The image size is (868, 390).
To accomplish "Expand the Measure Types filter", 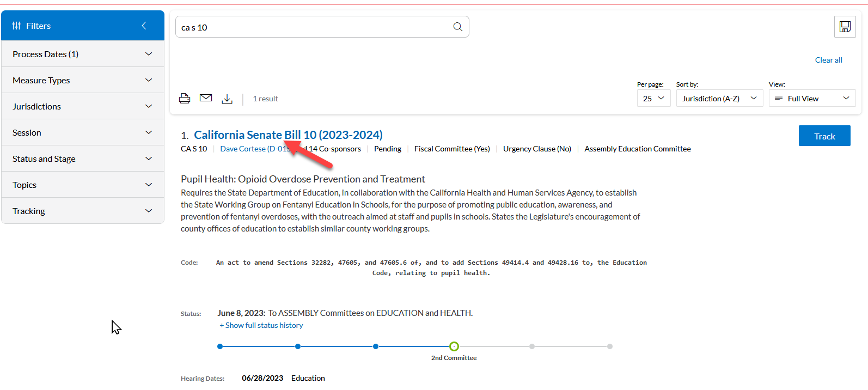I will tap(83, 80).
